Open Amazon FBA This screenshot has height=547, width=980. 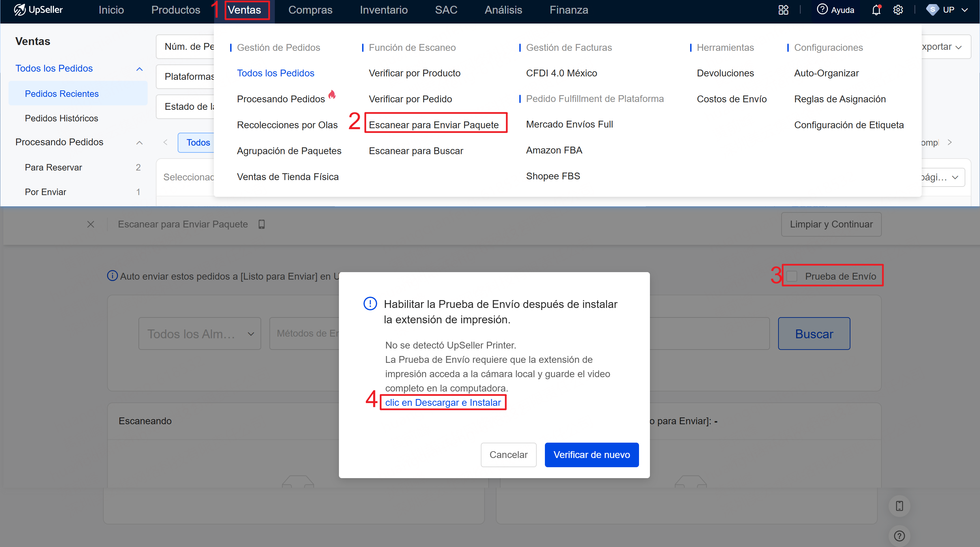point(554,150)
